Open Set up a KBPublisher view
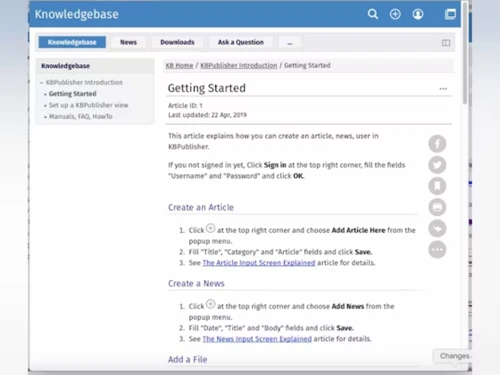This screenshot has width=500, height=375. [x=88, y=105]
